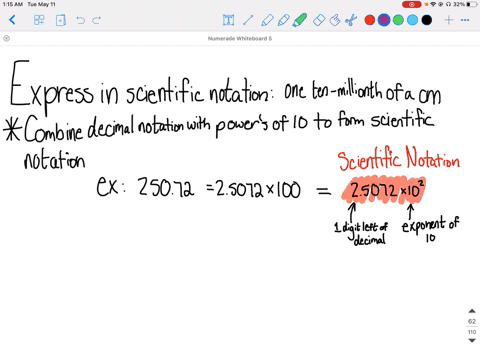Select the eraser tool

pyautogui.click(x=319, y=20)
